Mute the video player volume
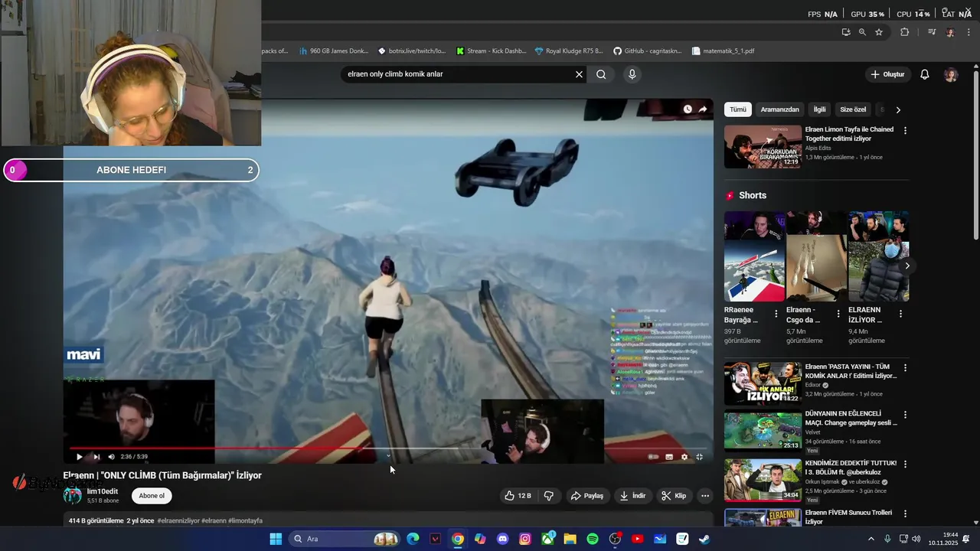Viewport: 980px width, 551px height. pos(111,457)
